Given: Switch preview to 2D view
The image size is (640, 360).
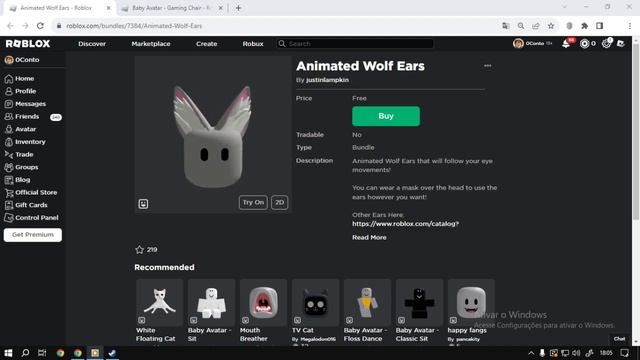Looking at the screenshot, I should 280,202.
